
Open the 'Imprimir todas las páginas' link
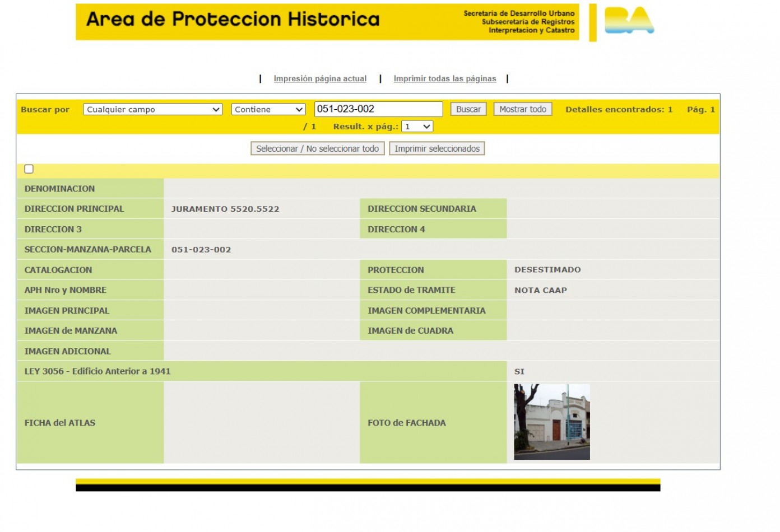(x=445, y=78)
